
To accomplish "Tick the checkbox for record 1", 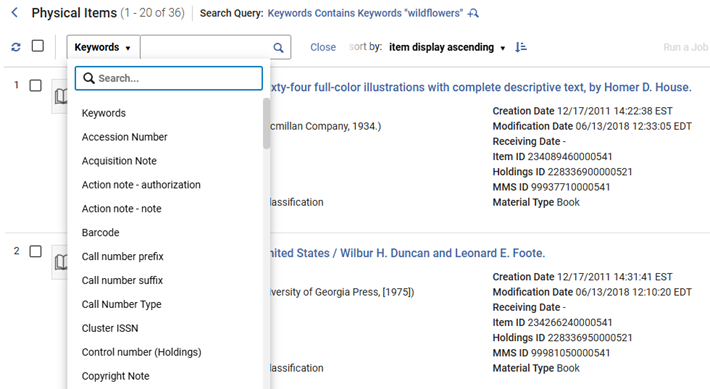I will (x=35, y=86).
